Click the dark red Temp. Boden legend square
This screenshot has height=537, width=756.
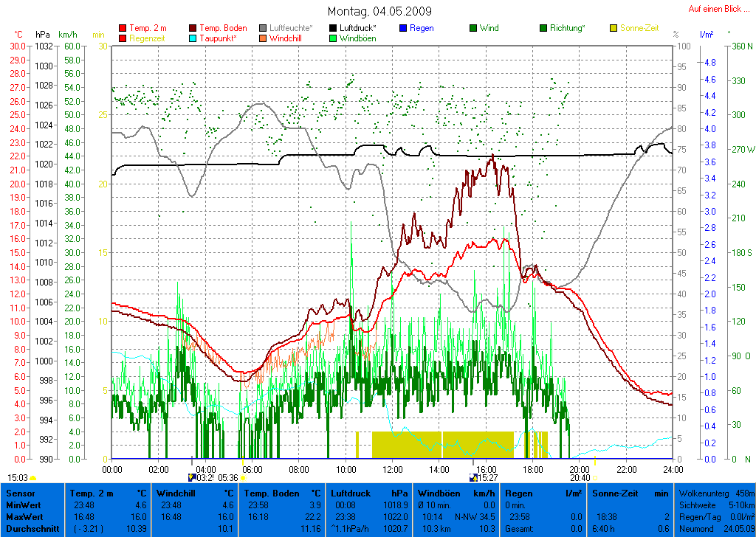coord(193,28)
